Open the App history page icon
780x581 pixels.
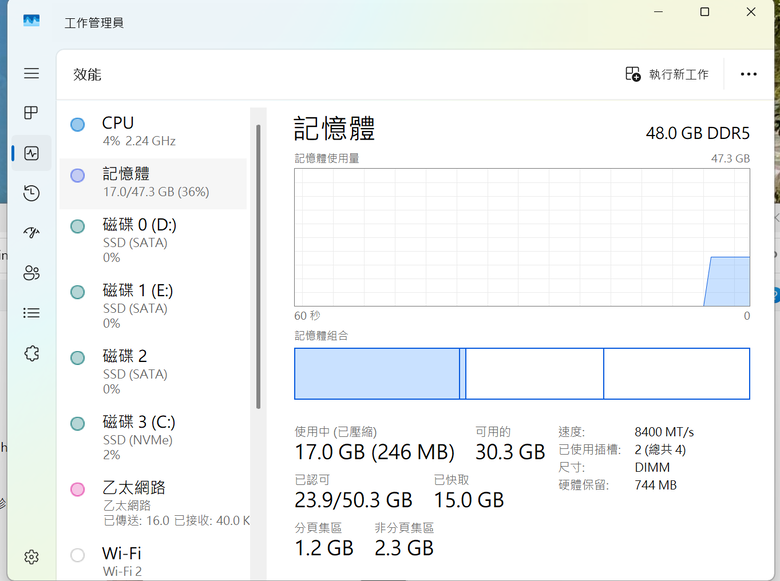coord(31,193)
